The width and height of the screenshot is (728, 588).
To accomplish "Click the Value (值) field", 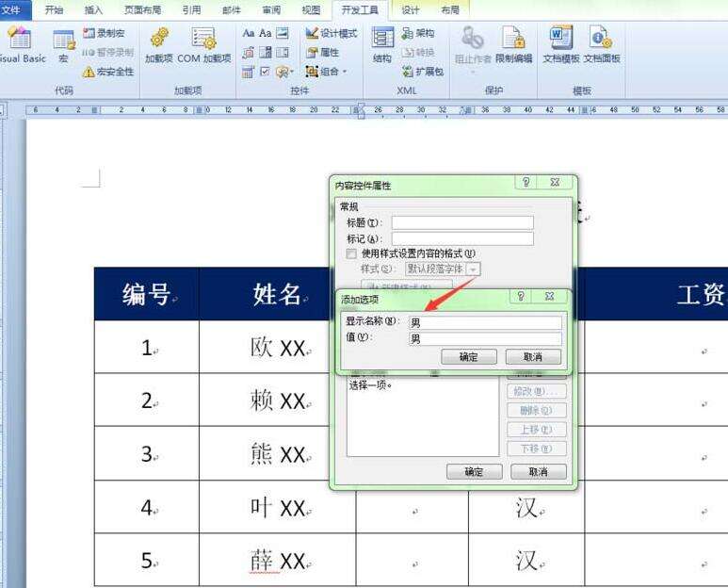I will [x=485, y=338].
